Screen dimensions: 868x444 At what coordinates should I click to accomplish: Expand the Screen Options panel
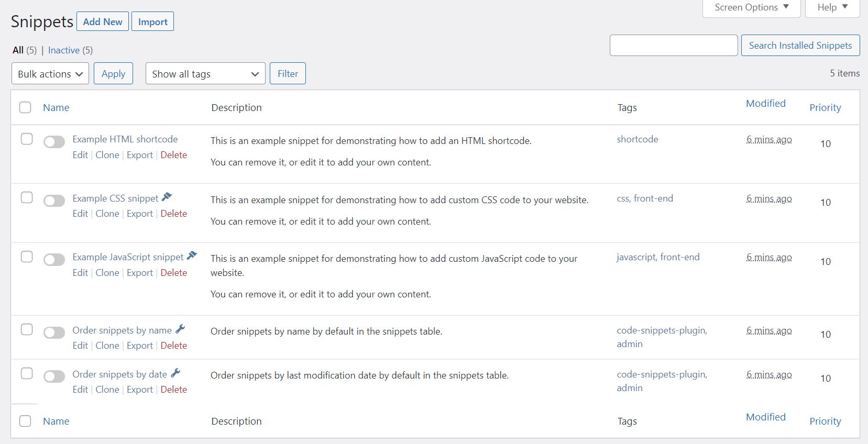751,7
